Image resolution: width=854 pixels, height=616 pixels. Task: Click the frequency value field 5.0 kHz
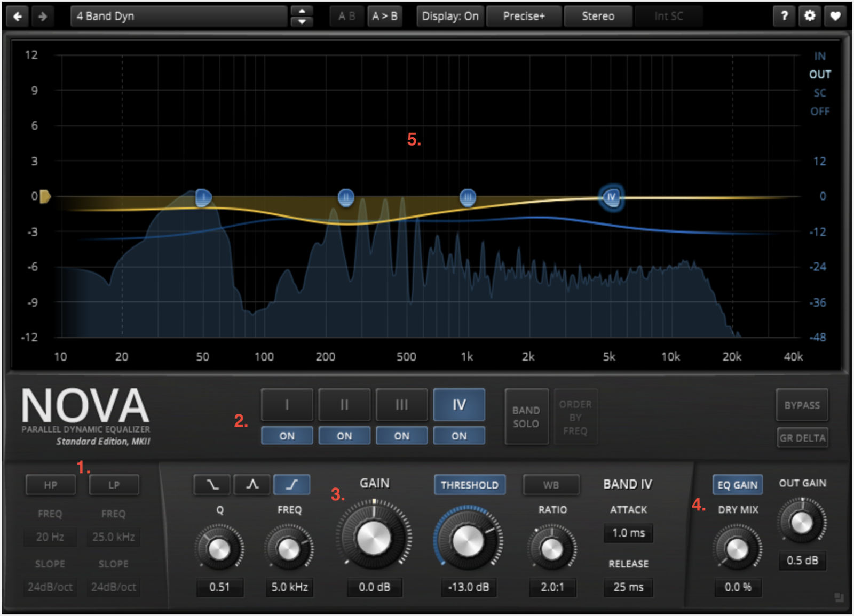pos(289,587)
